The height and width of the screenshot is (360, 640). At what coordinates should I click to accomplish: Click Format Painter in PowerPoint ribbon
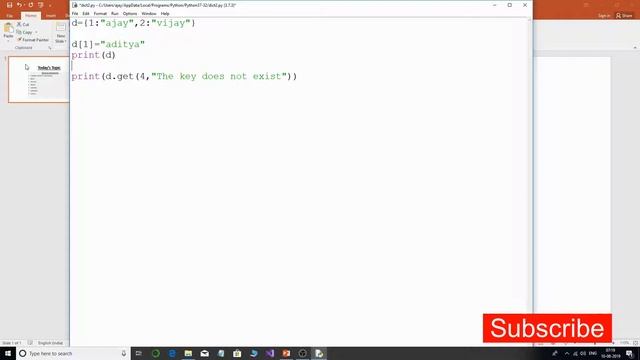(x=33, y=40)
